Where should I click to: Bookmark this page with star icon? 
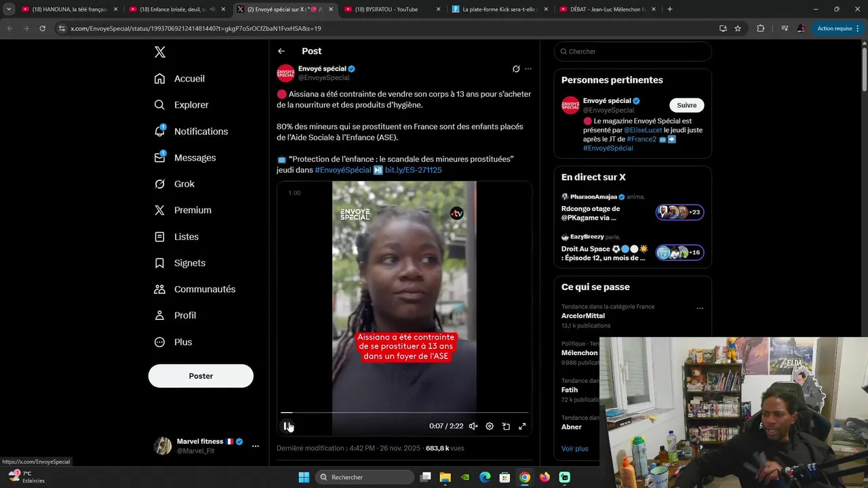point(738,28)
